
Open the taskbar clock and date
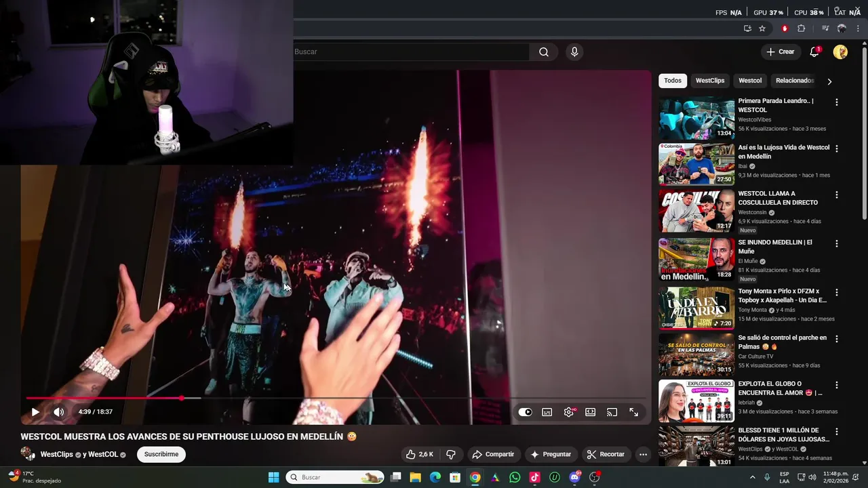click(x=835, y=477)
